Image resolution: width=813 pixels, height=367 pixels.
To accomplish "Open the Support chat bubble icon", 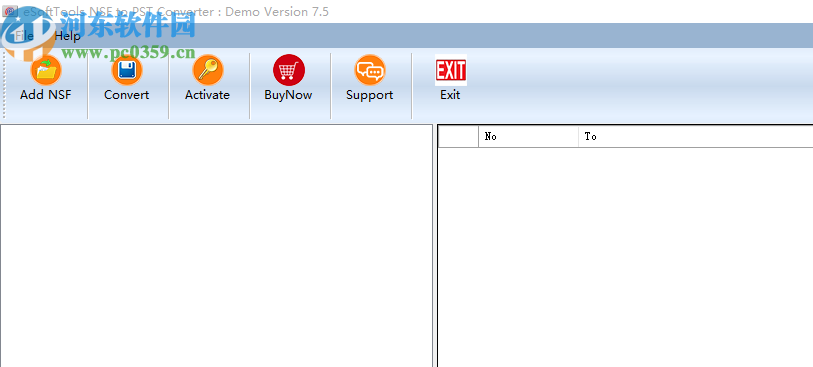I will (x=370, y=70).
